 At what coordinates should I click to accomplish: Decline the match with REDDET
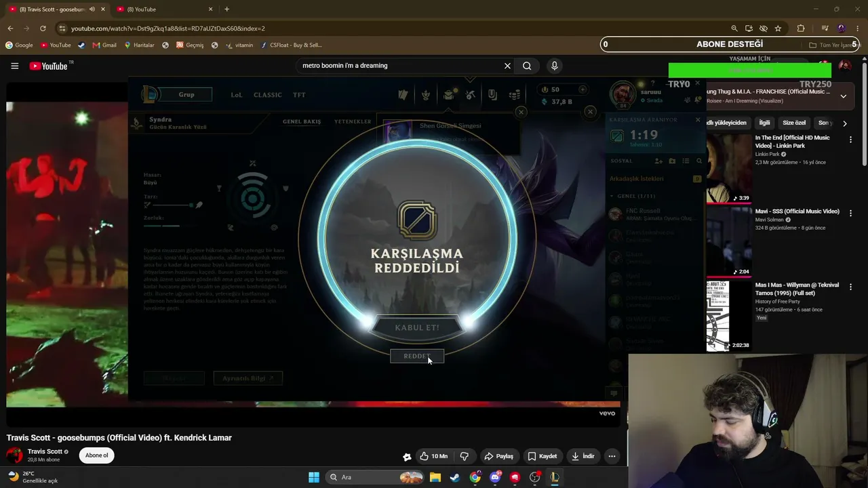417,357
